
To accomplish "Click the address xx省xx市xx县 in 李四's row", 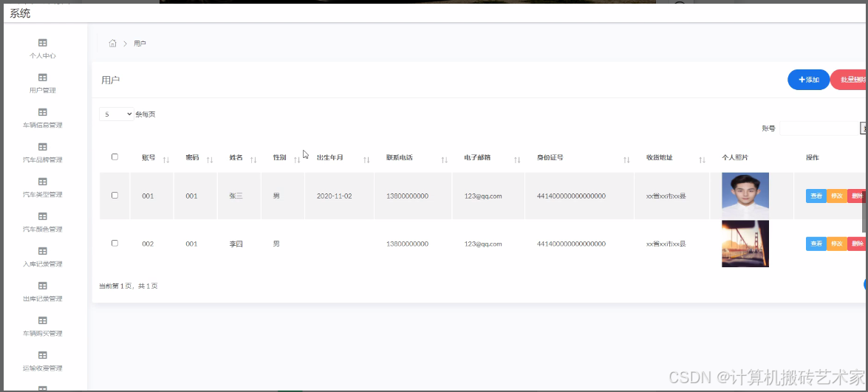I will tap(666, 244).
